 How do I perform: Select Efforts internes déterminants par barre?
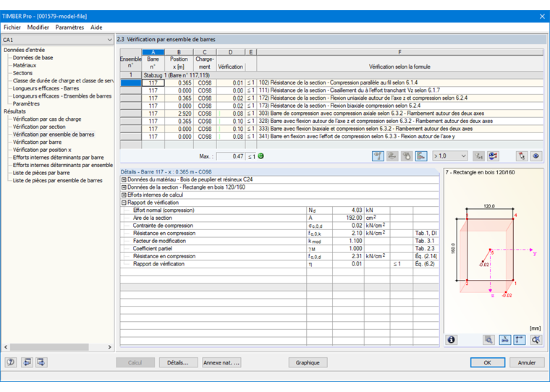[58, 158]
